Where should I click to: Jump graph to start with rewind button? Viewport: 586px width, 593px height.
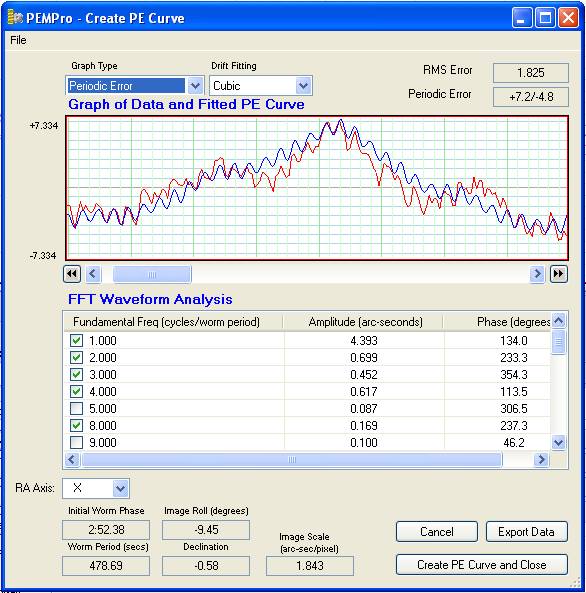pyautogui.click(x=72, y=273)
